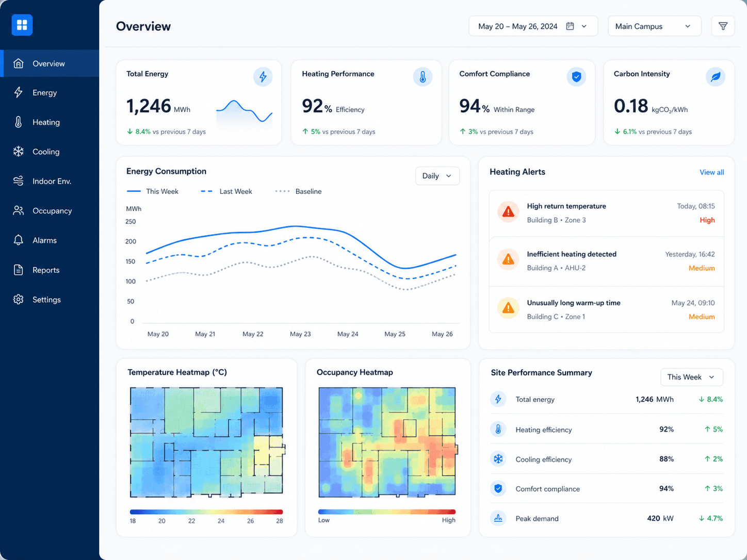Click the Heating thermometer icon in sidebar

19,122
